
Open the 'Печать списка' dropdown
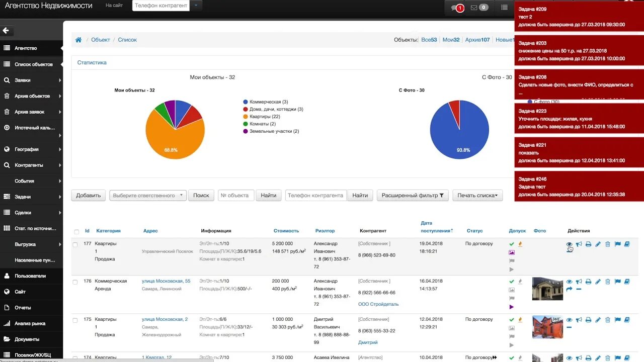[477, 196]
